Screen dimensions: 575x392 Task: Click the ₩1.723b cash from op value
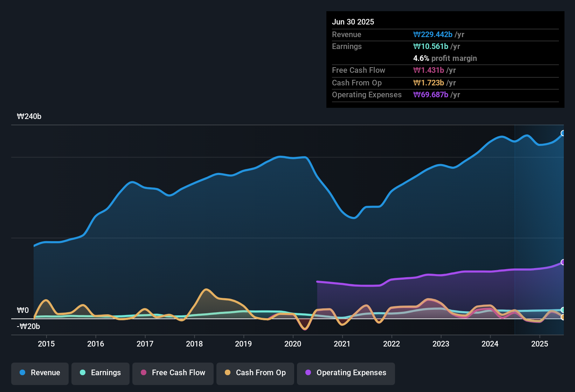point(429,83)
